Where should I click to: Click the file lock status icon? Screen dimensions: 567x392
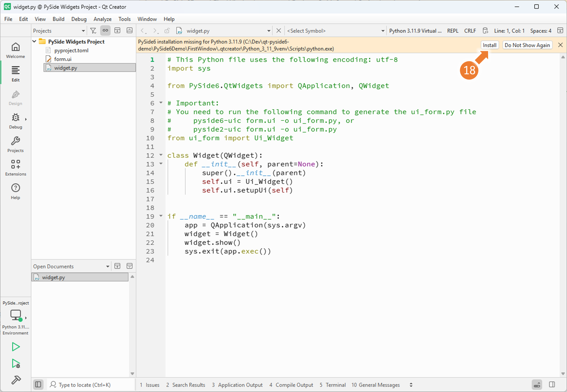tap(167, 31)
